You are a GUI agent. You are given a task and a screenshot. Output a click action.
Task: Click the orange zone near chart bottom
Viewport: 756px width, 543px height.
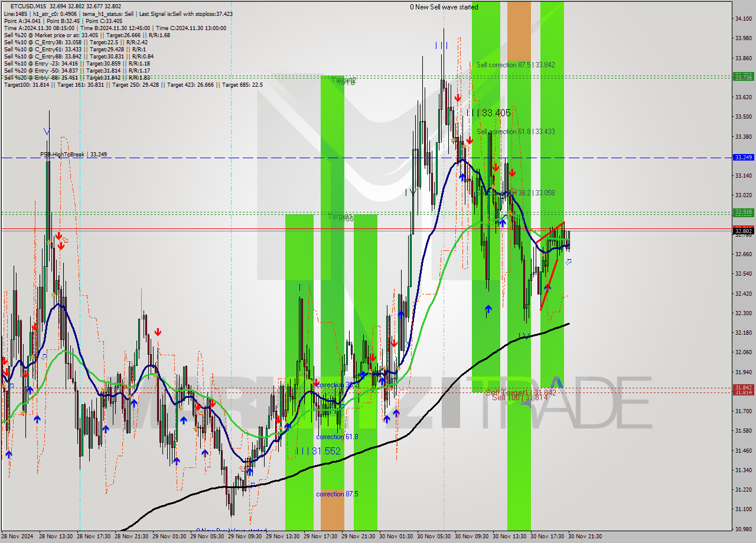coord(332,511)
